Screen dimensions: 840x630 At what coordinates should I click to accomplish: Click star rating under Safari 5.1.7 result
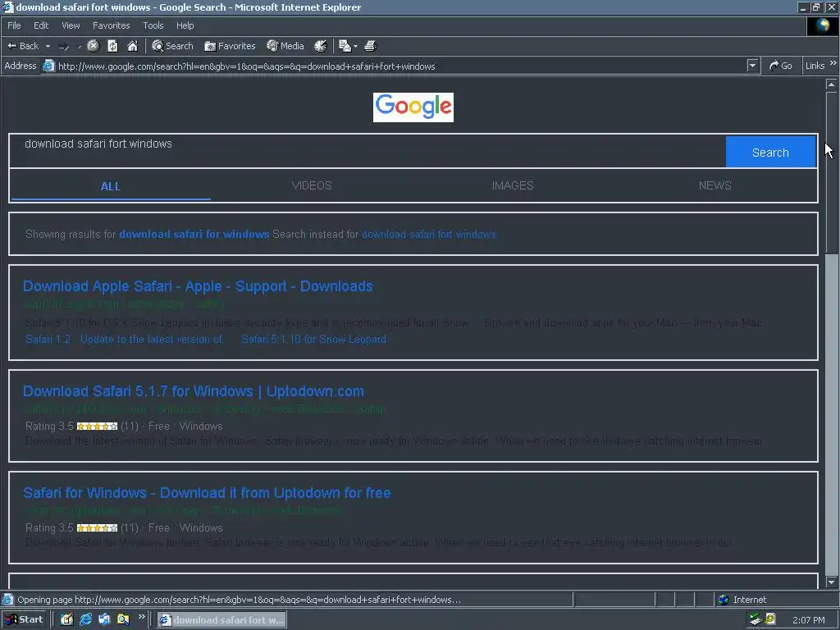click(x=97, y=427)
